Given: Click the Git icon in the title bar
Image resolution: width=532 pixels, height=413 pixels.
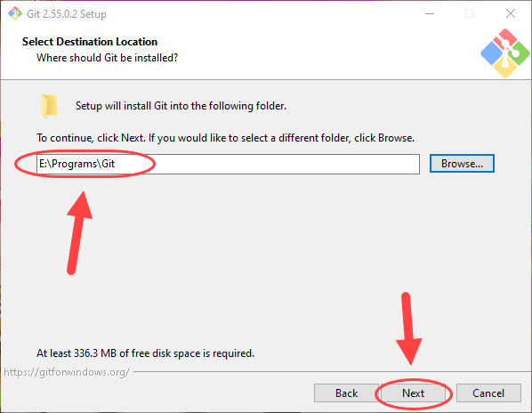Looking at the screenshot, I should pos(15,13).
